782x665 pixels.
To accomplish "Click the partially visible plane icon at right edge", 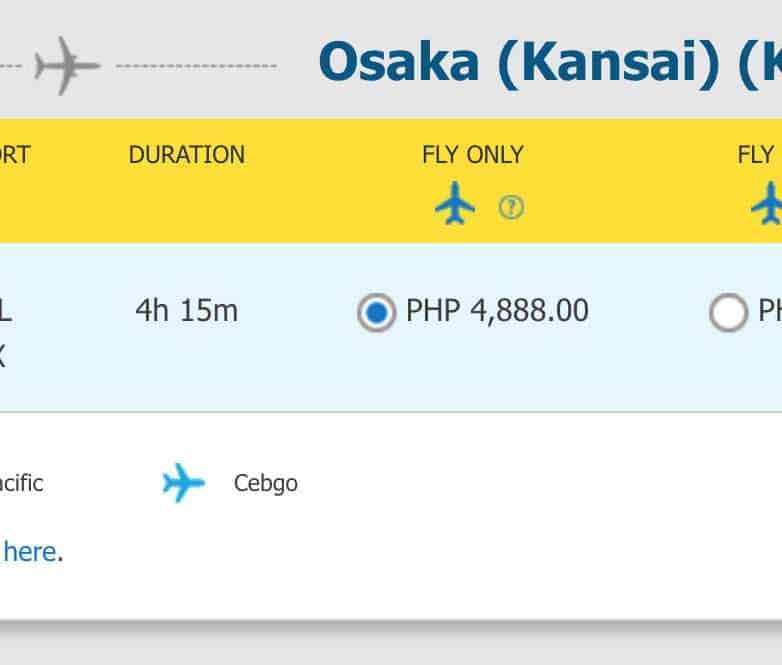I will click(x=768, y=203).
